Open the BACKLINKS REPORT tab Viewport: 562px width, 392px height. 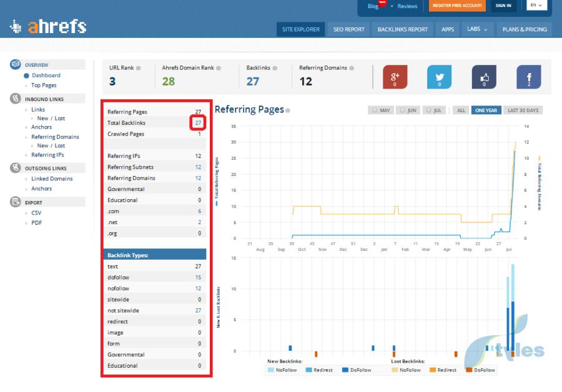click(x=403, y=29)
